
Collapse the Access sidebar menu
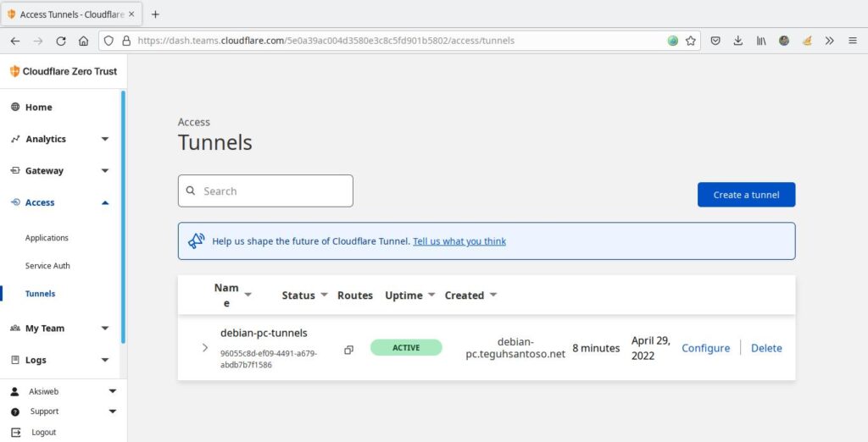(105, 203)
